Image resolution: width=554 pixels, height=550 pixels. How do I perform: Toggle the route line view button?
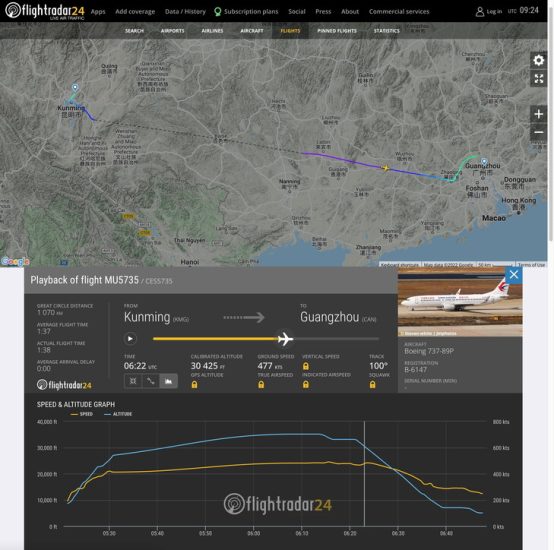tap(151, 381)
